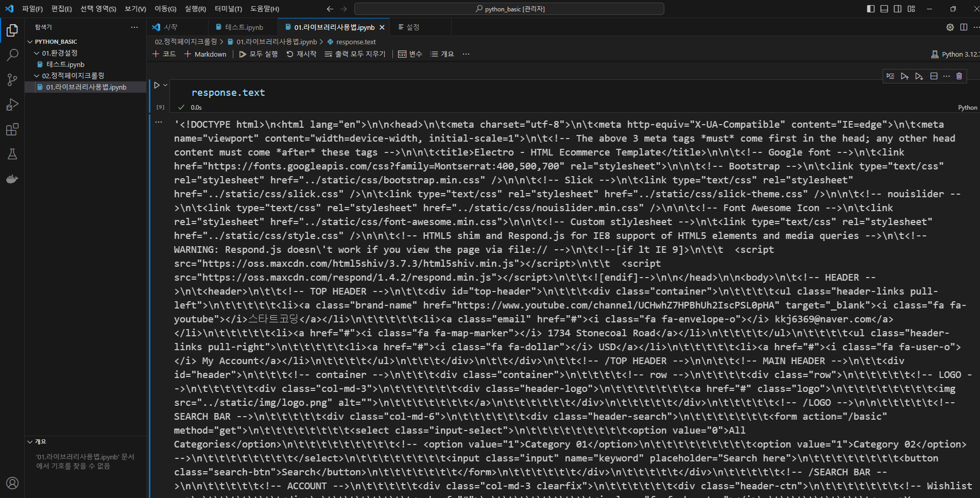Toggle secondary side bar visibility
Screen dimensions: 980x498
(898, 9)
